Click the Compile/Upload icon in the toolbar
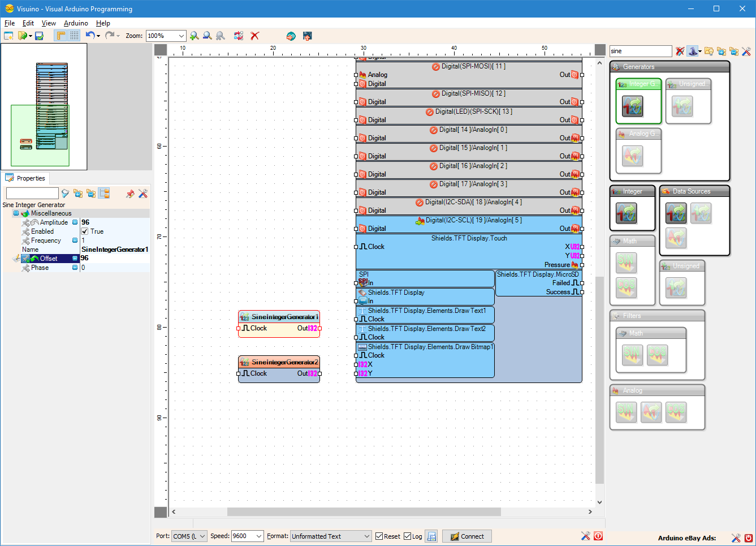The height and width of the screenshot is (546, 756). (307, 36)
